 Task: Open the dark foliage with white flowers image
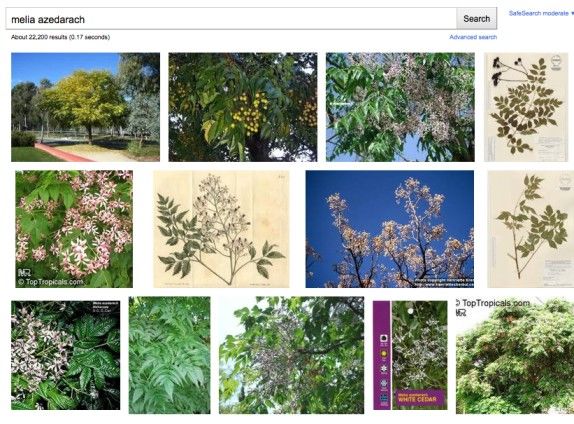click(66, 355)
